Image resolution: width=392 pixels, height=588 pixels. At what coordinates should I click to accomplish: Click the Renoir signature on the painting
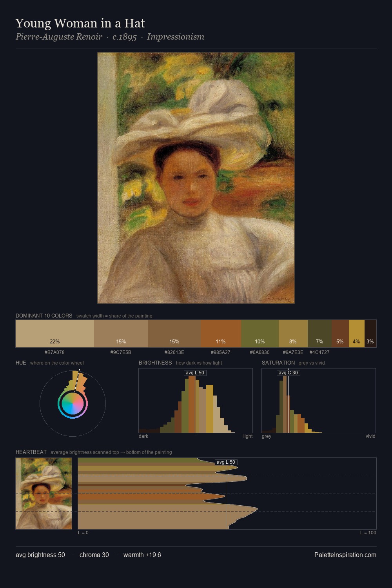(x=280, y=298)
